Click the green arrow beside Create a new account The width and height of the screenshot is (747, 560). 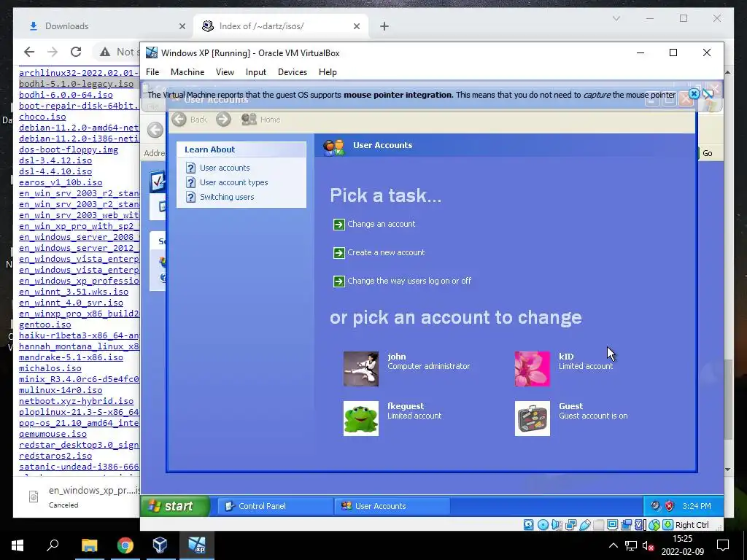(x=338, y=253)
